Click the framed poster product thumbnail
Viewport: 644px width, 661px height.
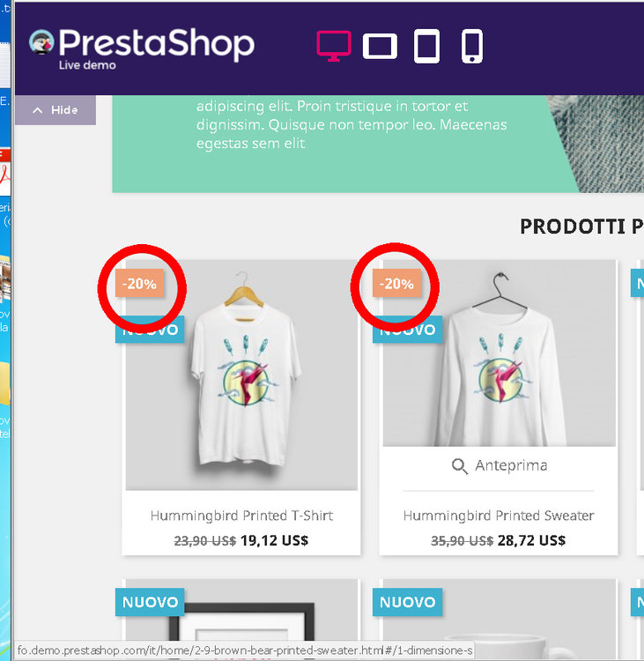[x=241, y=620]
